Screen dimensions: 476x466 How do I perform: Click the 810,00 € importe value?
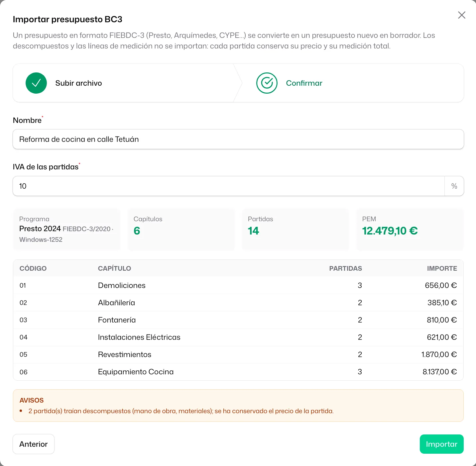[442, 320]
